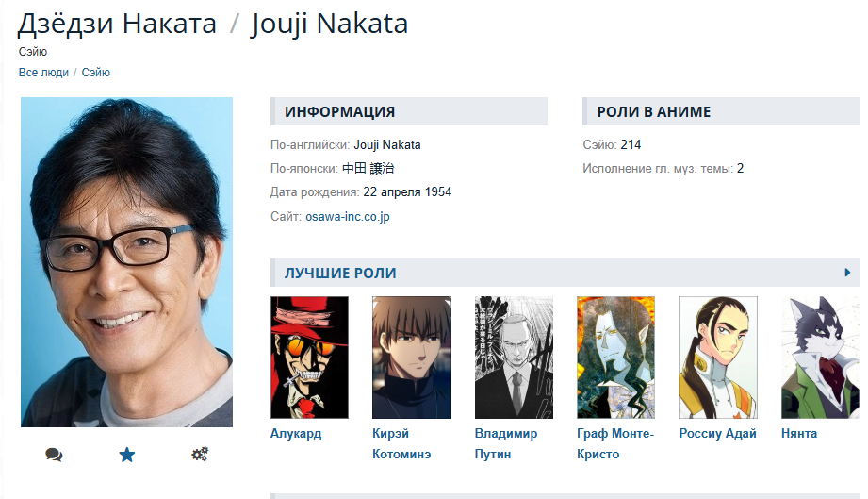Click the comments speech bubble icon
The width and height of the screenshot is (868, 499).
[x=54, y=455]
